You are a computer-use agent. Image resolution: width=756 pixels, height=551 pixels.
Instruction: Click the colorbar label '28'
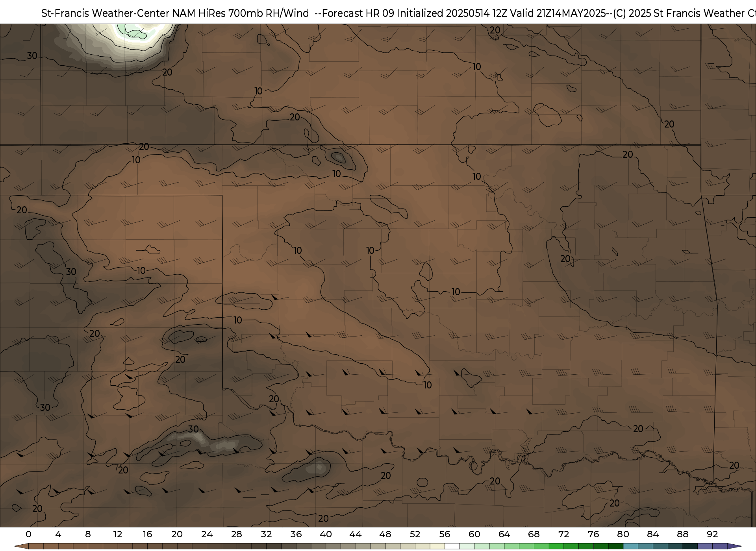click(237, 534)
